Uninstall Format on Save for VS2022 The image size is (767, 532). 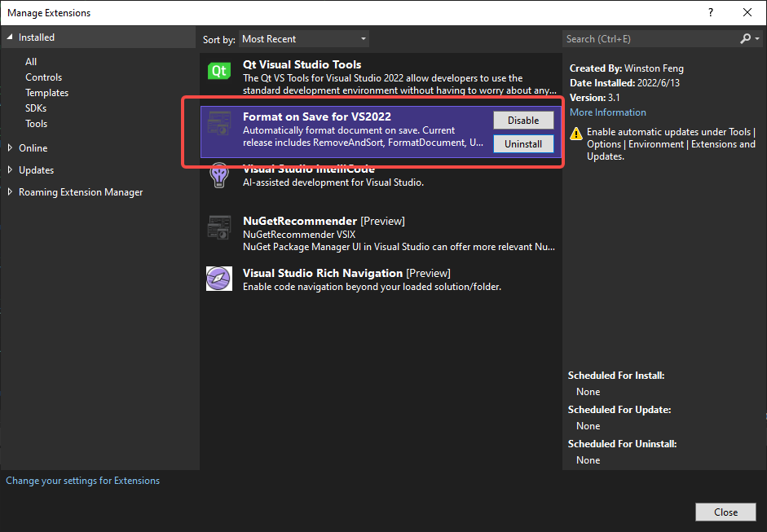[523, 143]
